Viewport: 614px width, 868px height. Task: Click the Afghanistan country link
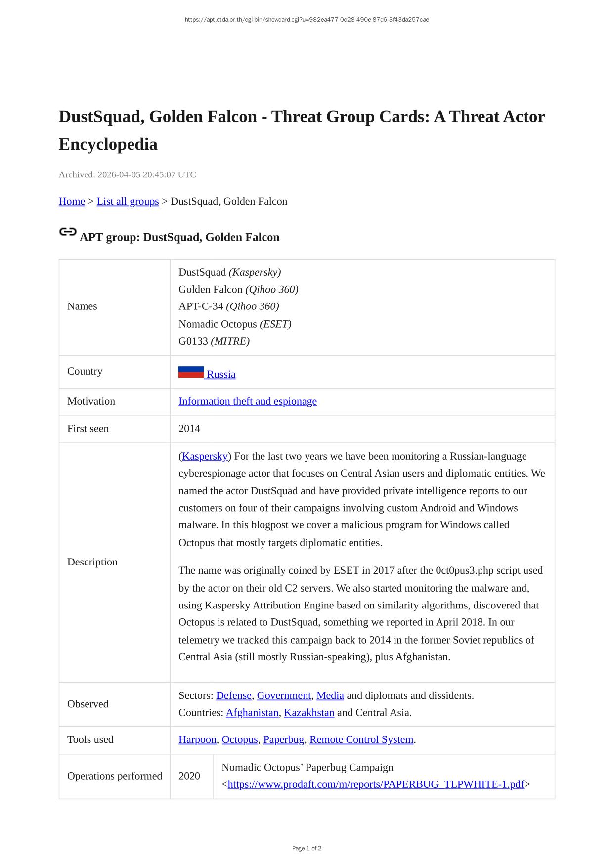coord(252,712)
